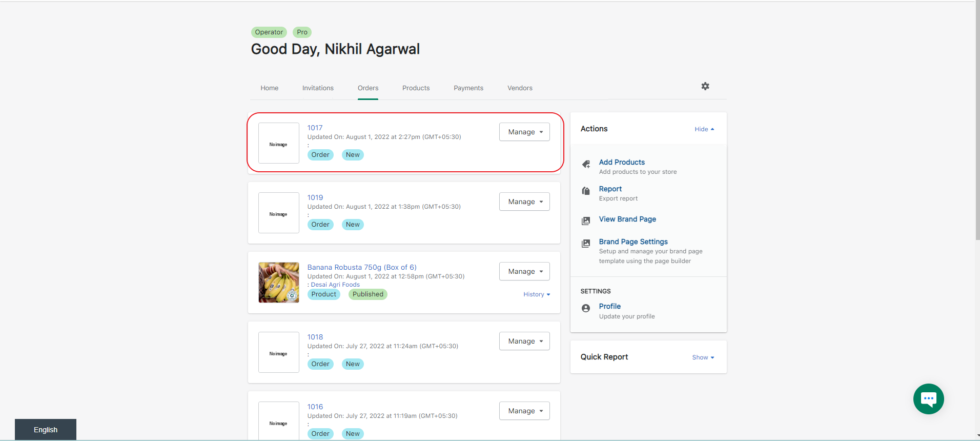Expand History for Banana Robusta product
This screenshot has height=441, width=980.
coord(537,294)
